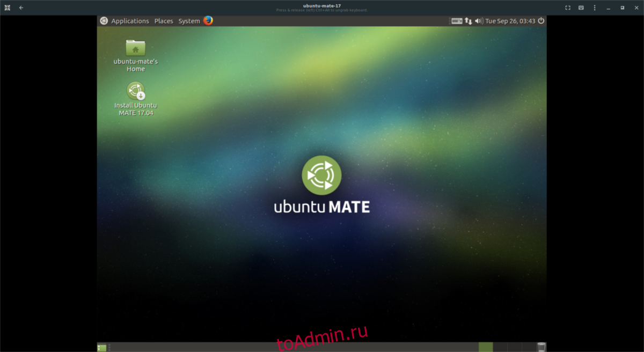
Task: Launch Firefox from the top panel
Action: tap(208, 21)
